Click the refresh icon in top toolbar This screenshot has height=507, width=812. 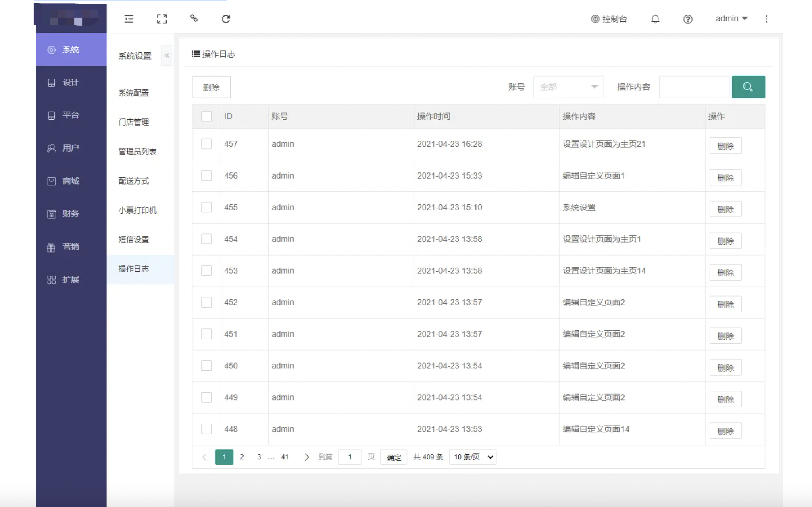pos(226,19)
